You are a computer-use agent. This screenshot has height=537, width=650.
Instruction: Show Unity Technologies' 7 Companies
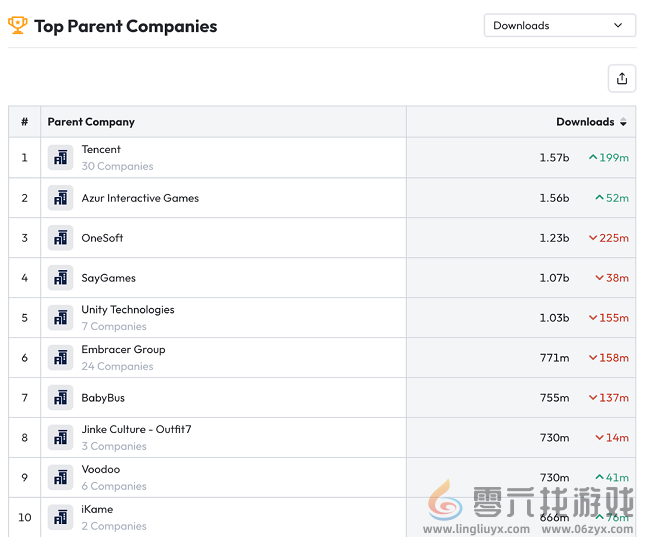114,327
